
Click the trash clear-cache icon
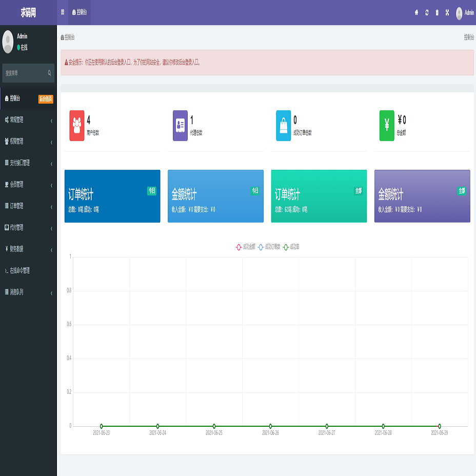point(437,12)
